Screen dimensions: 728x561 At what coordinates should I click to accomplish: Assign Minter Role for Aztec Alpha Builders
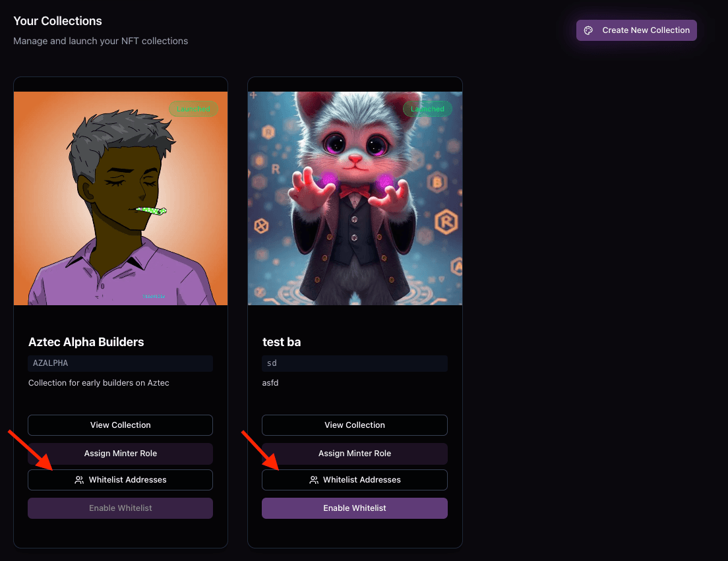(x=120, y=454)
